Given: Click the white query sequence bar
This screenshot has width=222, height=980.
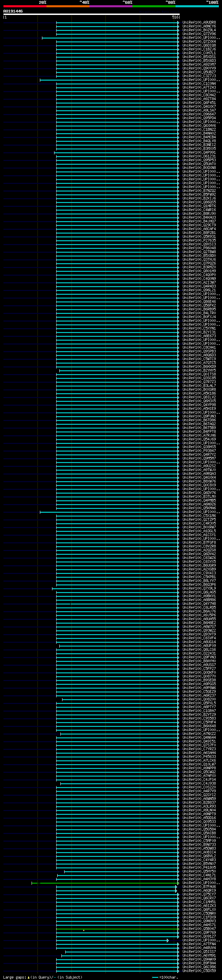Looking at the screenshot, I should pos(92,14).
